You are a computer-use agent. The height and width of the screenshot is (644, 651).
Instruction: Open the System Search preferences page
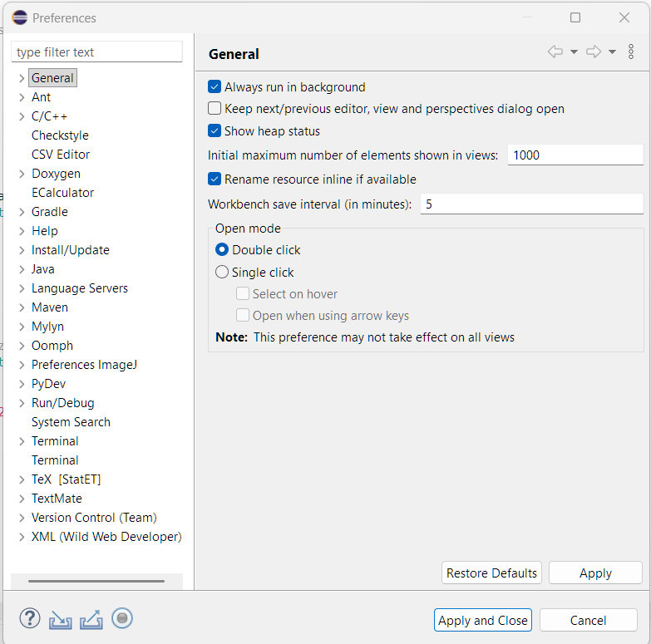(x=71, y=422)
